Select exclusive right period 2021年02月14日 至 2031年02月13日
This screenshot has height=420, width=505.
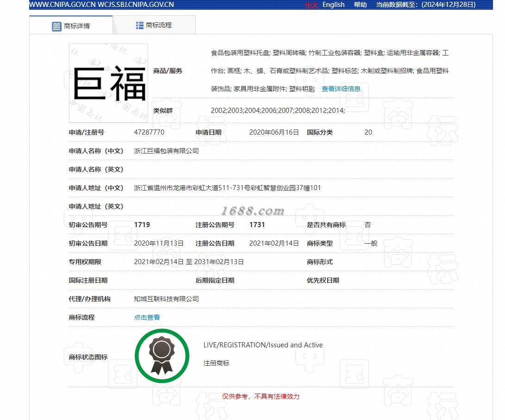[189, 262]
